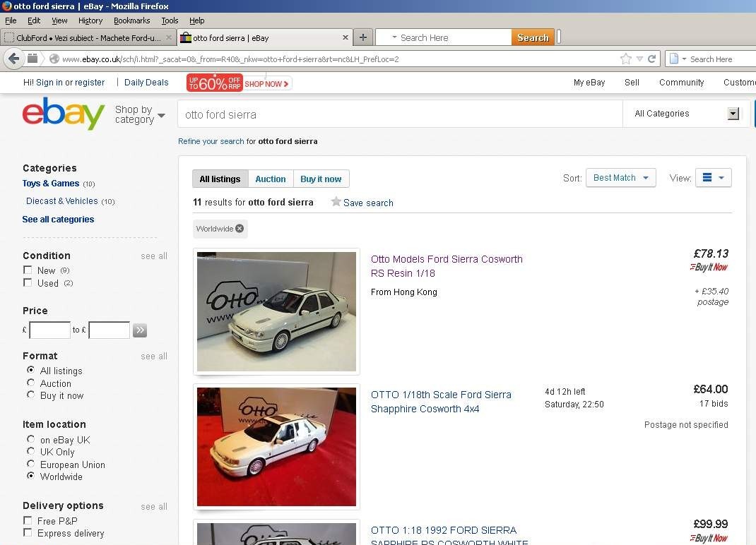
Task: Reload the page with refresh icon
Action: click(x=652, y=59)
